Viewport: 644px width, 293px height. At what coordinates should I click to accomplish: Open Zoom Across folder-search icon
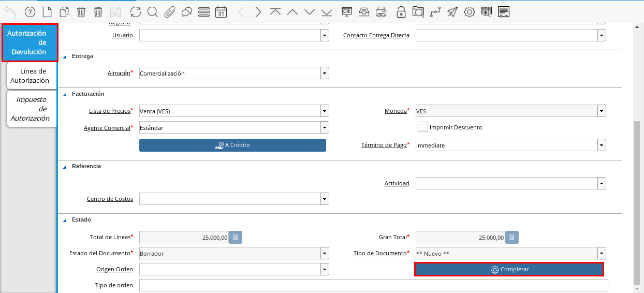point(418,11)
